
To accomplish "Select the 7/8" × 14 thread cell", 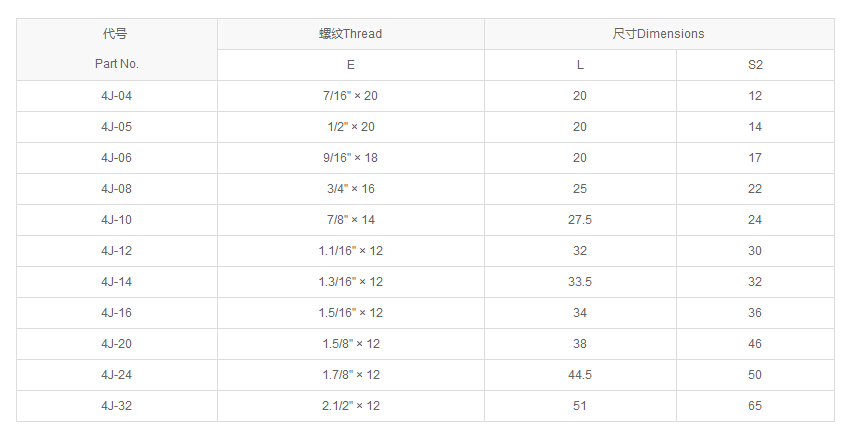I will 350,220.
